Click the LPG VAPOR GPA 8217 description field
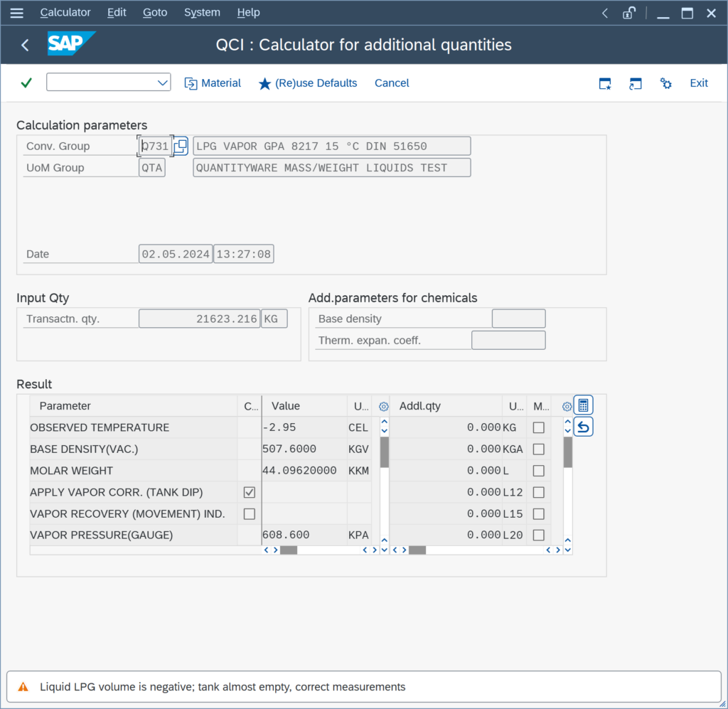Image resolution: width=728 pixels, height=709 pixels. [x=332, y=146]
